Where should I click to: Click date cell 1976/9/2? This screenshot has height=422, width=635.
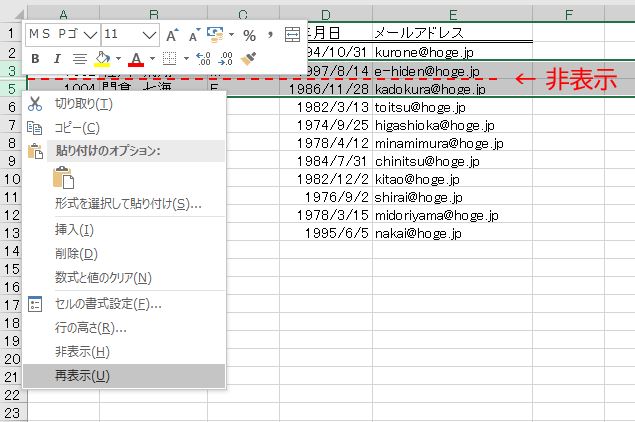pyautogui.click(x=326, y=197)
